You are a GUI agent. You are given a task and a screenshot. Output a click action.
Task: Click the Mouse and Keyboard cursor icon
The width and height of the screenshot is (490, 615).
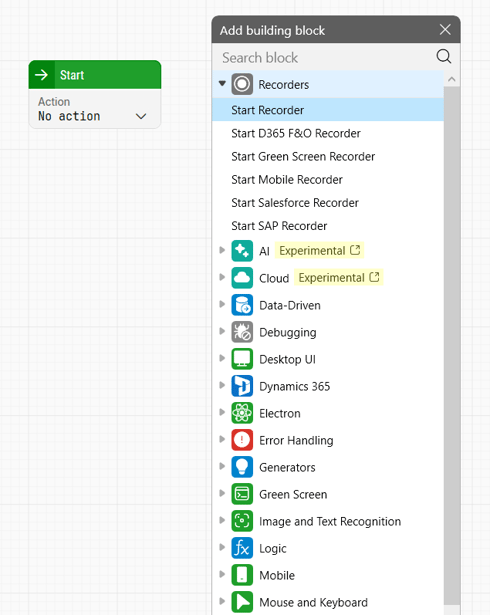(x=242, y=602)
